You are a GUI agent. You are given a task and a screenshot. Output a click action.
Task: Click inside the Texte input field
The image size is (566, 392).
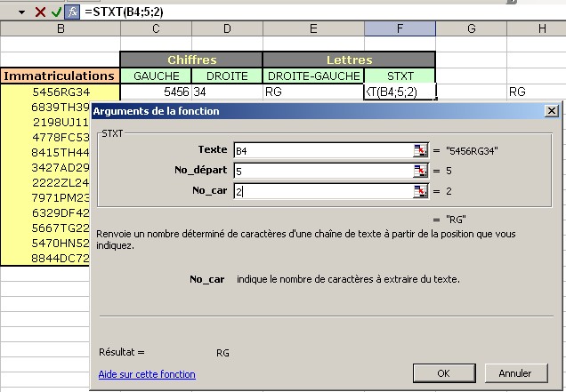tap(320, 150)
